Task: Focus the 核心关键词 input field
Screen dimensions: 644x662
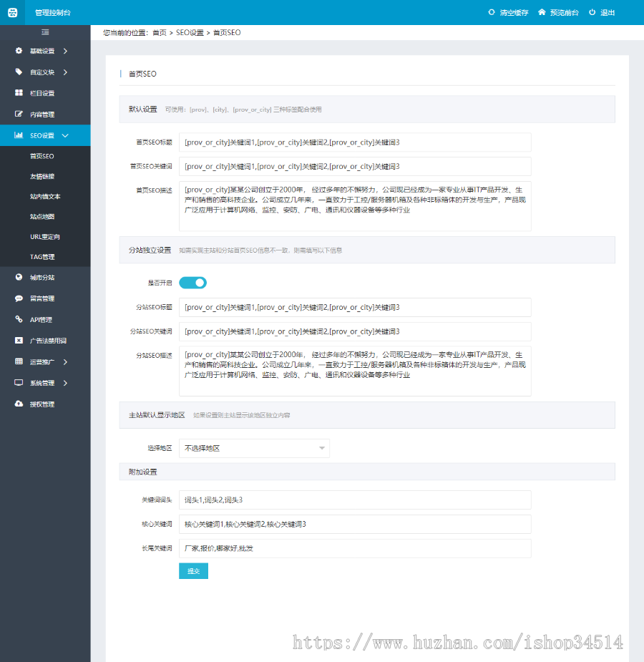Action: (x=355, y=524)
